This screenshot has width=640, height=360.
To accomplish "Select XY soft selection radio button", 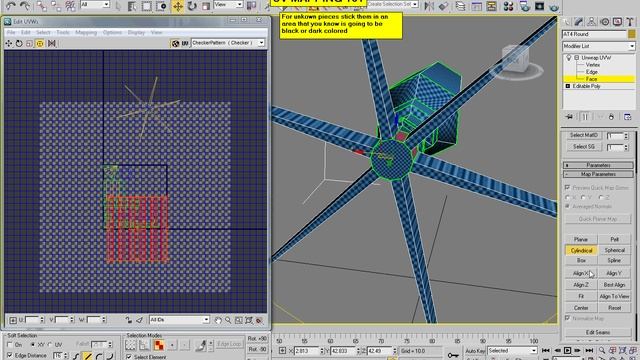I will 33,345.
